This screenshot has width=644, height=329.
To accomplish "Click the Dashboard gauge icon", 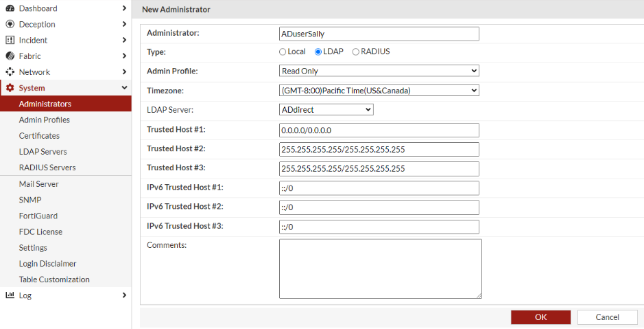I will point(10,8).
